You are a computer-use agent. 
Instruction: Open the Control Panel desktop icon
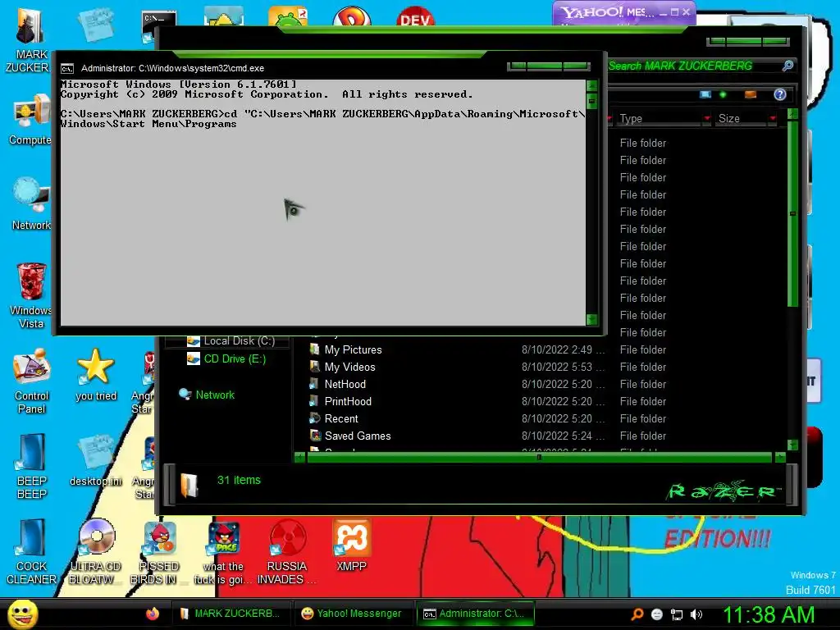coord(31,381)
